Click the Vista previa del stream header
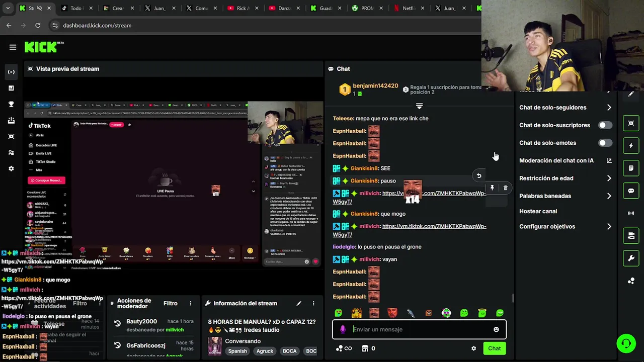Image resolution: width=644 pixels, height=362 pixels. pyautogui.click(x=67, y=69)
